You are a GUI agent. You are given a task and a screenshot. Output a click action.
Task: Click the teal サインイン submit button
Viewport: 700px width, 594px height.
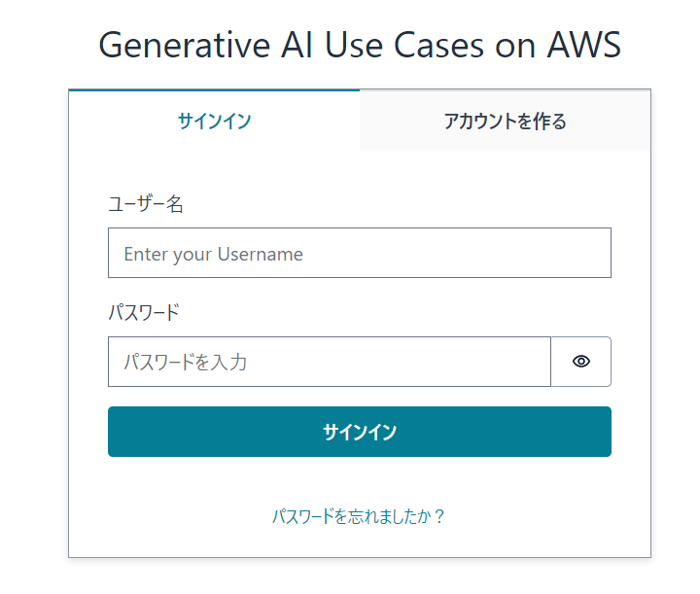pos(360,432)
